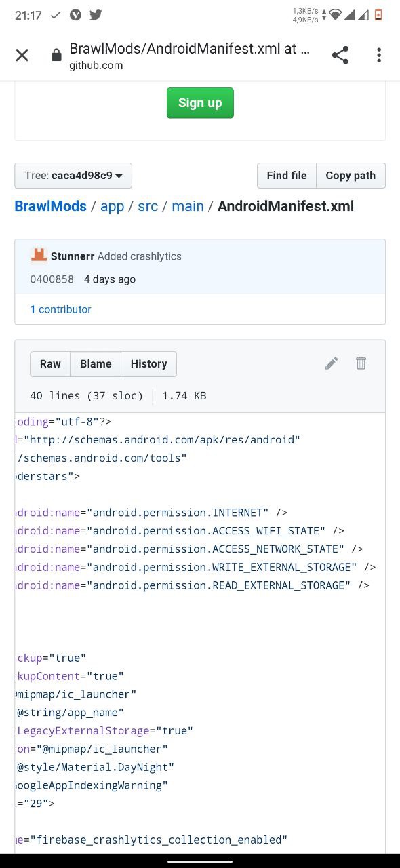The image size is (400, 868).
Task: Open the 1 contributor link
Action: (x=60, y=309)
